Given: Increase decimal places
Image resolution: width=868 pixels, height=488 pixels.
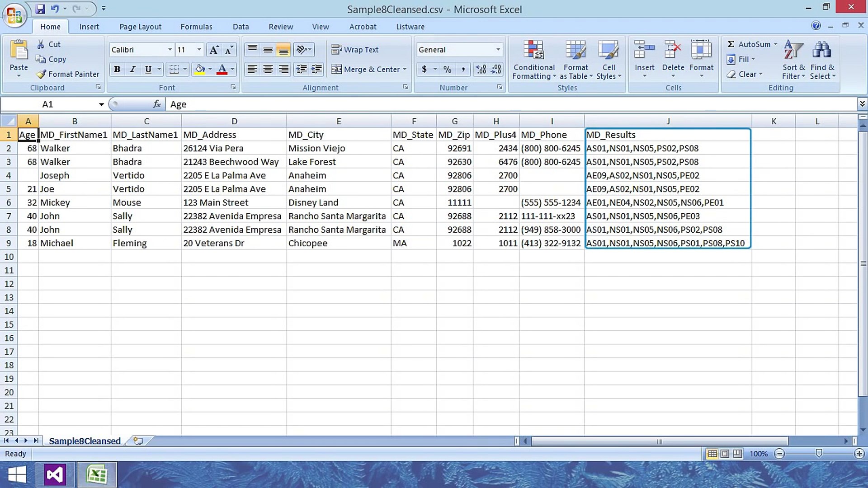Looking at the screenshot, I should click(x=481, y=69).
